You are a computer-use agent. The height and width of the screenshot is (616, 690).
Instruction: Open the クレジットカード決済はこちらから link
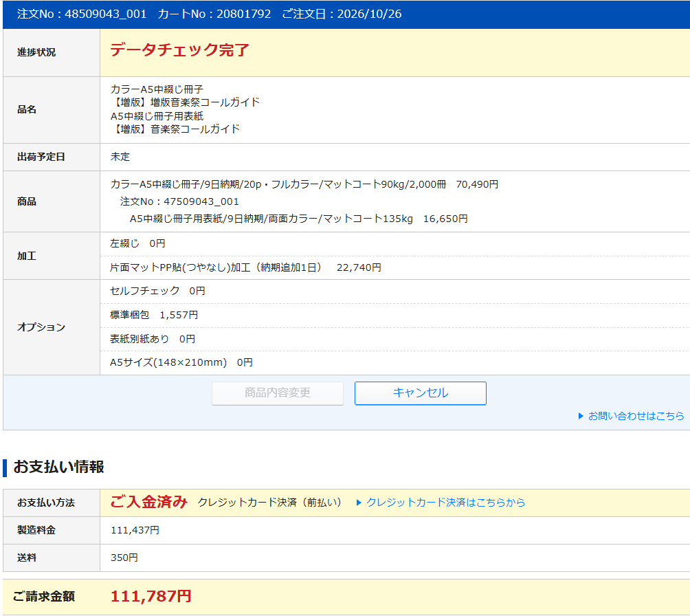[445, 503]
